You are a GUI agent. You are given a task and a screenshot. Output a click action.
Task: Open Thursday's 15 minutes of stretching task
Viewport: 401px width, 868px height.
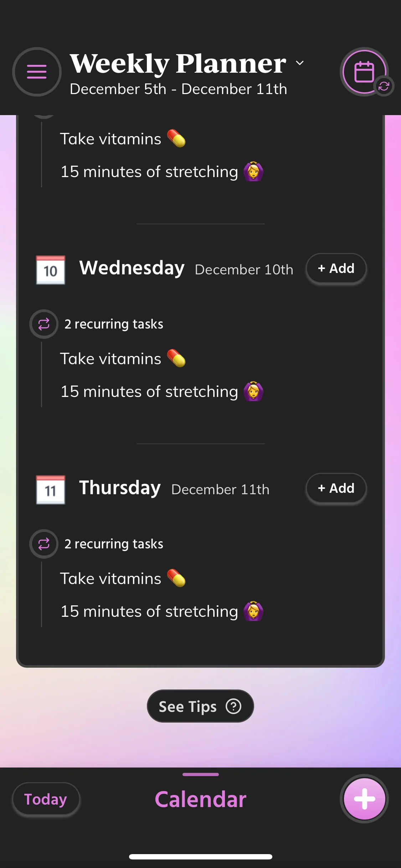[x=149, y=611]
